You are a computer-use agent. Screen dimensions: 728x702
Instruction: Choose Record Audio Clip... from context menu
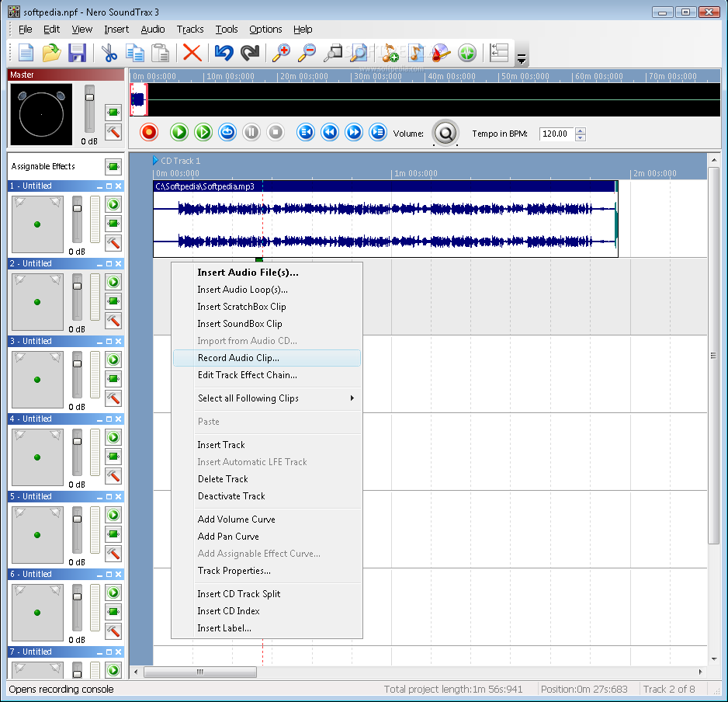pos(267,358)
